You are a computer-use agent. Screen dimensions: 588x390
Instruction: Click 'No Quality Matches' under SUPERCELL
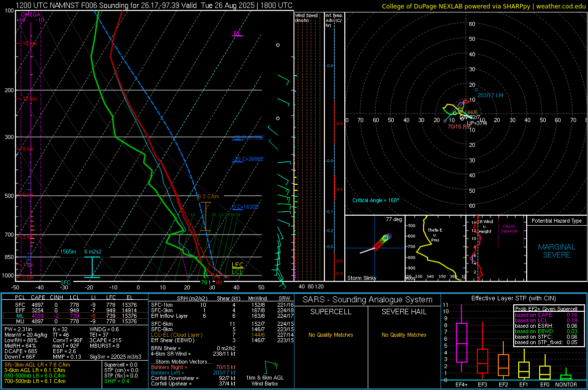331,335
